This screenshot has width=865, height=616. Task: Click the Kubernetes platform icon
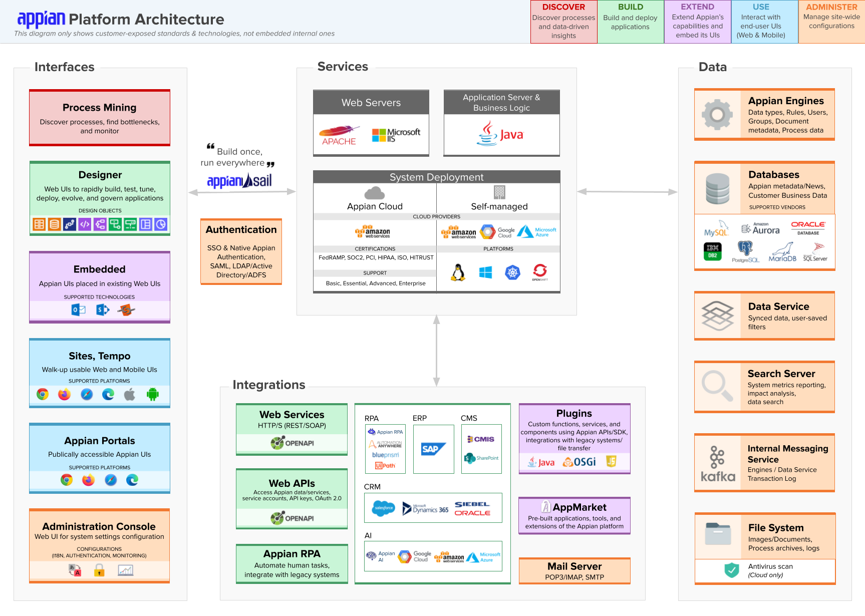tap(512, 272)
